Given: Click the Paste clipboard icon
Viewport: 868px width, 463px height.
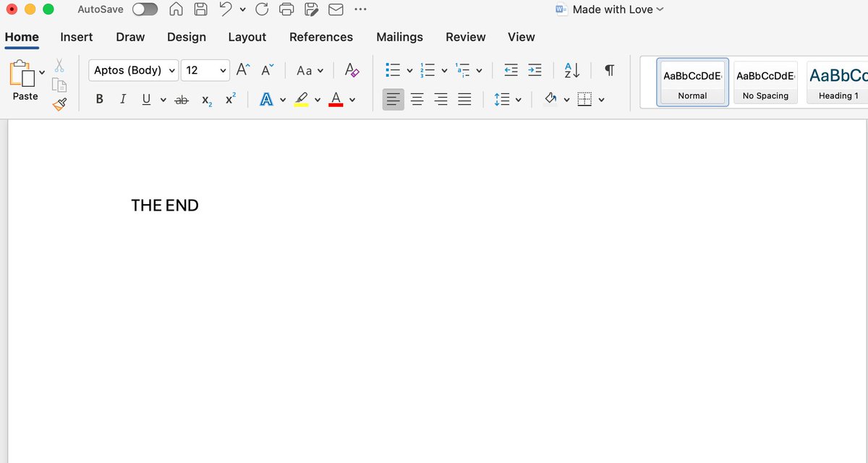Looking at the screenshot, I should point(22,74).
